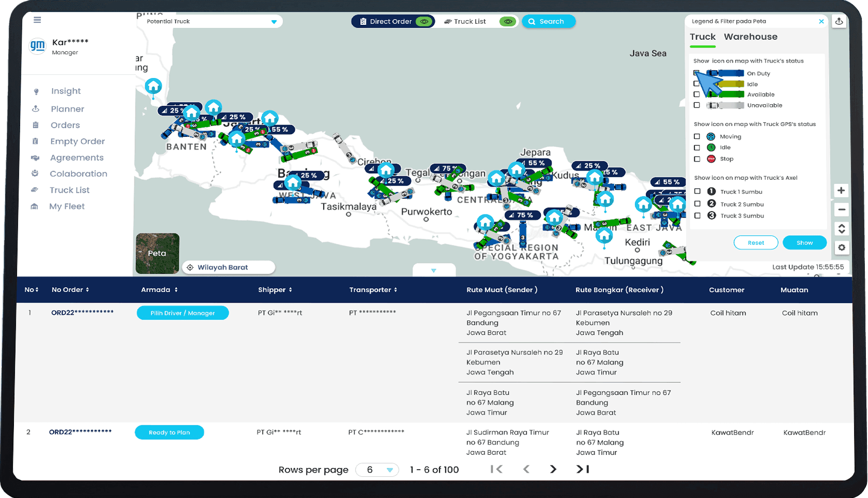Check the Unavailable truck status checkbox
The height and width of the screenshot is (498, 868).
tap(697, 105)
